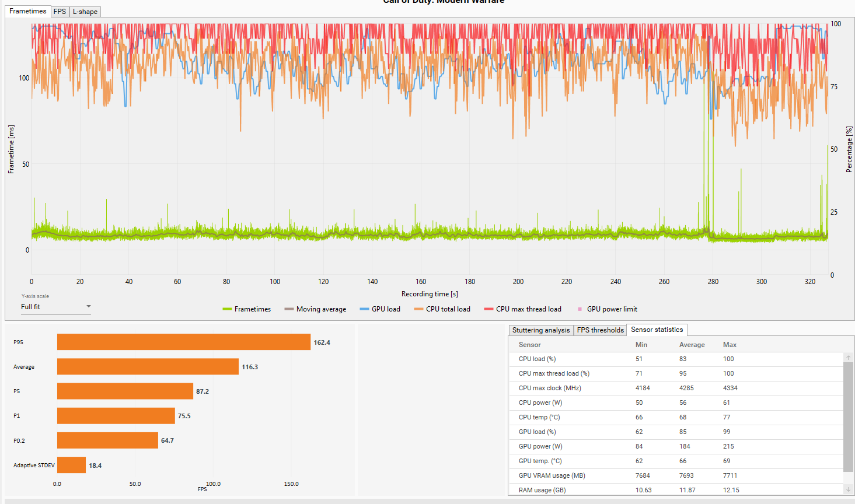
Task: Click the Average FPS bar
Action: (148, 366)
